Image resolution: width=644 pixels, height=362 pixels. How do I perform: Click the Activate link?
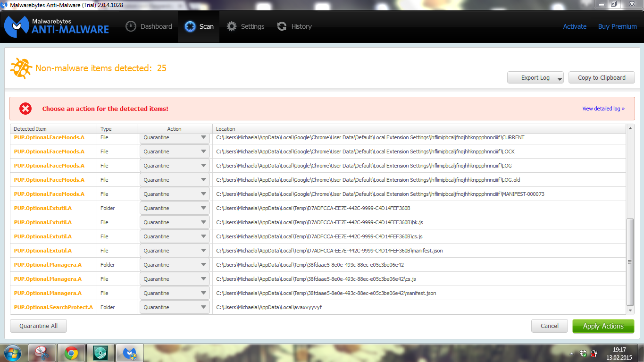[x=575, y=26]
